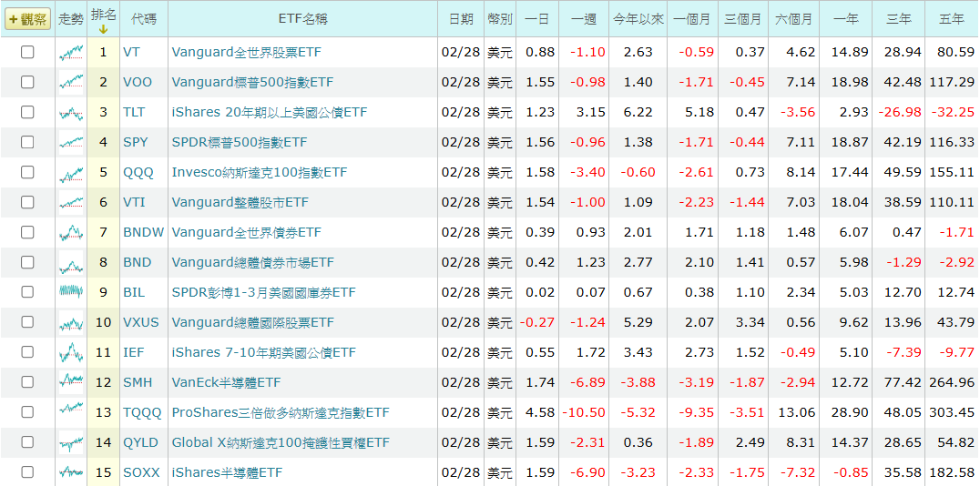Open VT trend sparkline chart
Viewport: 980px width, 486px height.
[x=71, y=52]
